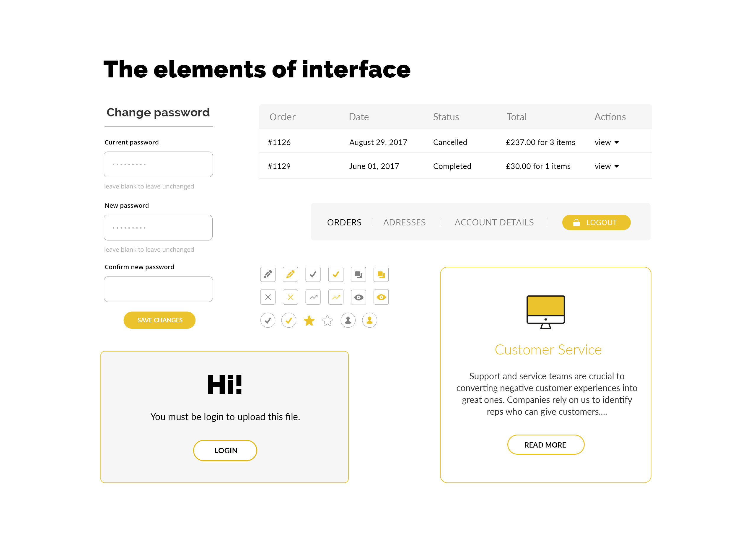
Task: Select the highlighted pen icon
Action: click(290, 274)
